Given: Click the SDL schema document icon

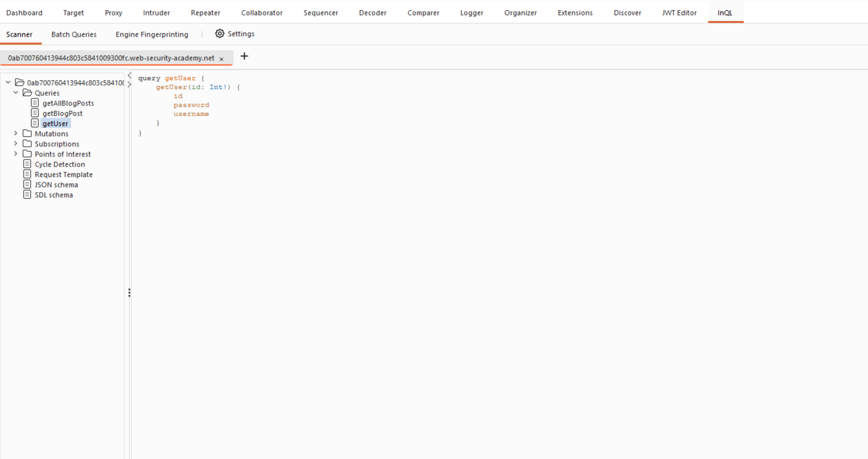Looking at the screenshot, I should [x=27, y=194].
